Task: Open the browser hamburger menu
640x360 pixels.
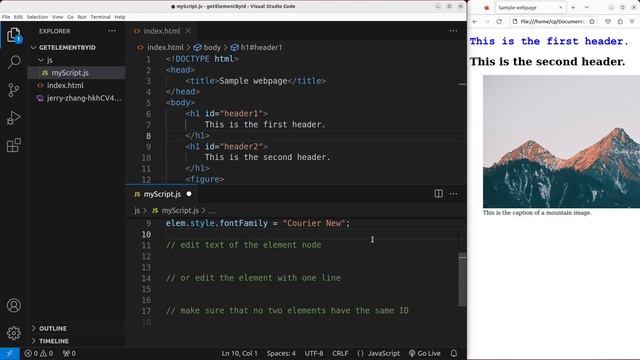Action: [x=632, y=22]
